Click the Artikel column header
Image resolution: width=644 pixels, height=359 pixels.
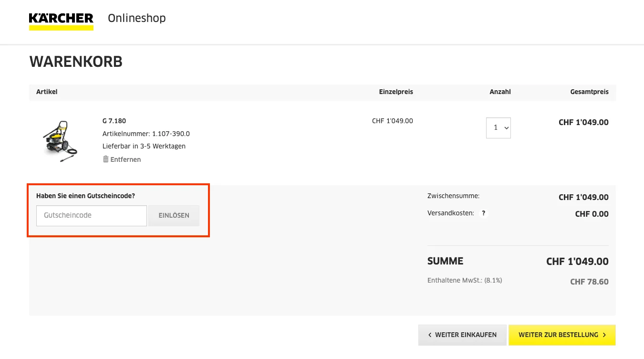coord(47,92)
